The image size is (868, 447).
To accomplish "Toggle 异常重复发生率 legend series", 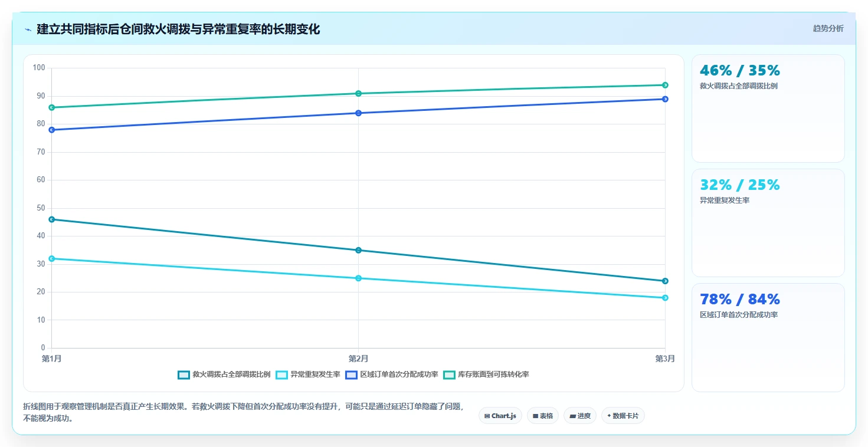I will tap(308, 374).
